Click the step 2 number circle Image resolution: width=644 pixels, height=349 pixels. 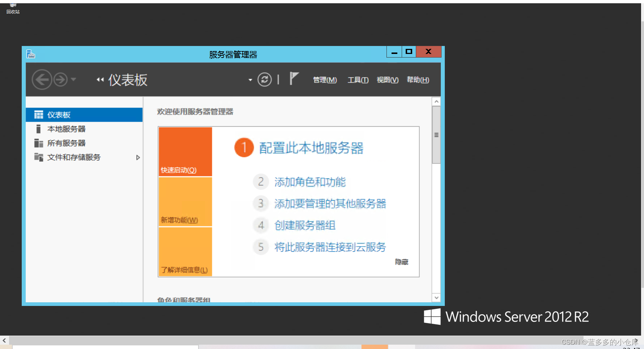pos(261,182)
